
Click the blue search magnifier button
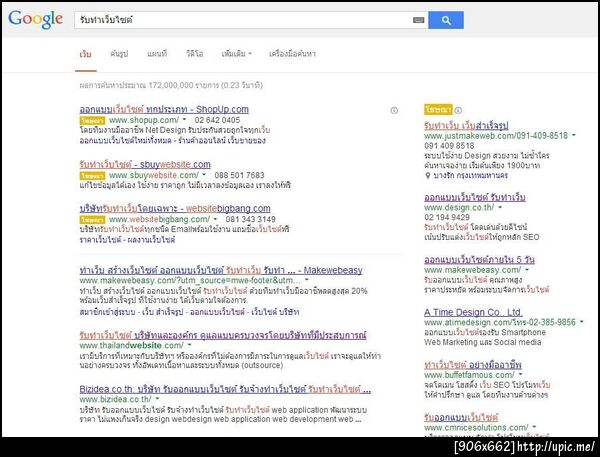click(446, 20)
